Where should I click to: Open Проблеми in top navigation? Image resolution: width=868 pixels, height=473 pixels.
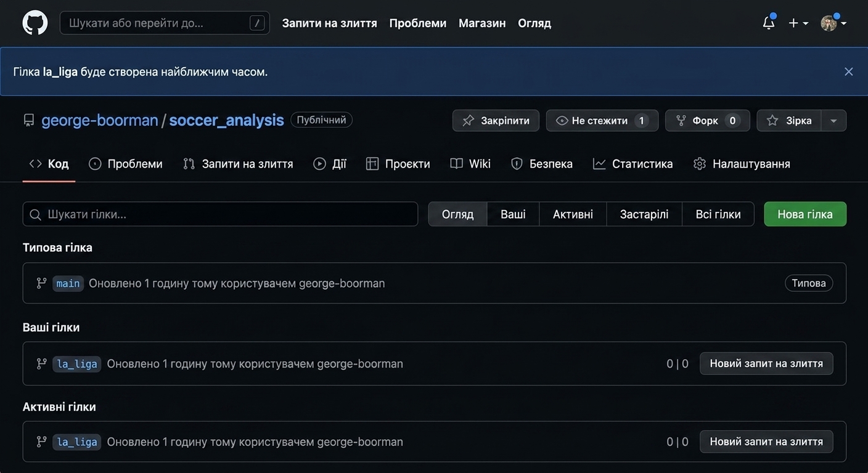click(x=418, y=23)
